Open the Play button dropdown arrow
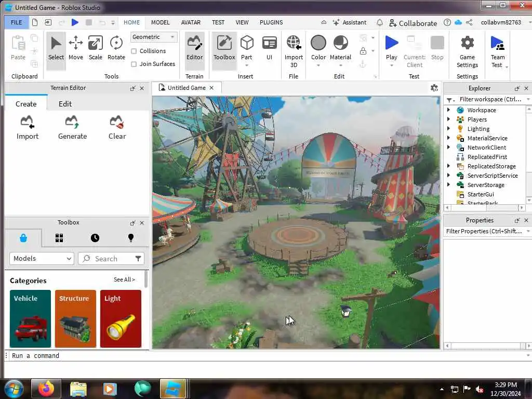 click(x=392, y=65)
